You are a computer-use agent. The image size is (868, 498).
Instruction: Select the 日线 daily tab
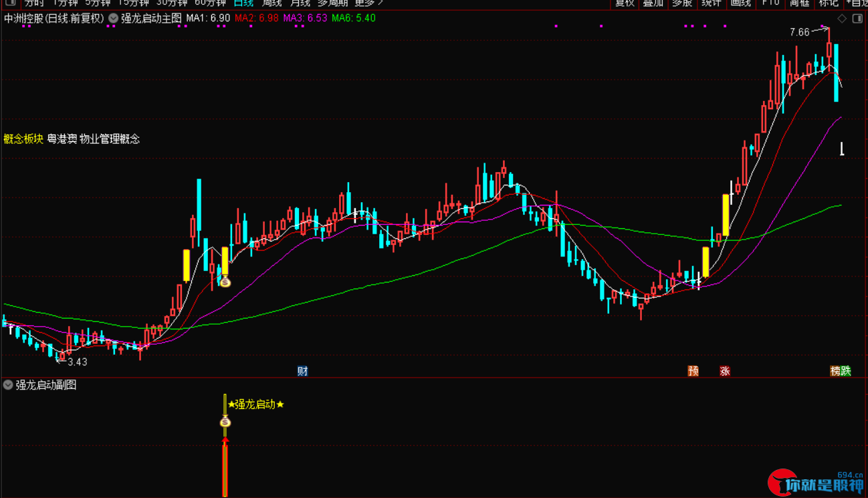click(x=243, y=3)
